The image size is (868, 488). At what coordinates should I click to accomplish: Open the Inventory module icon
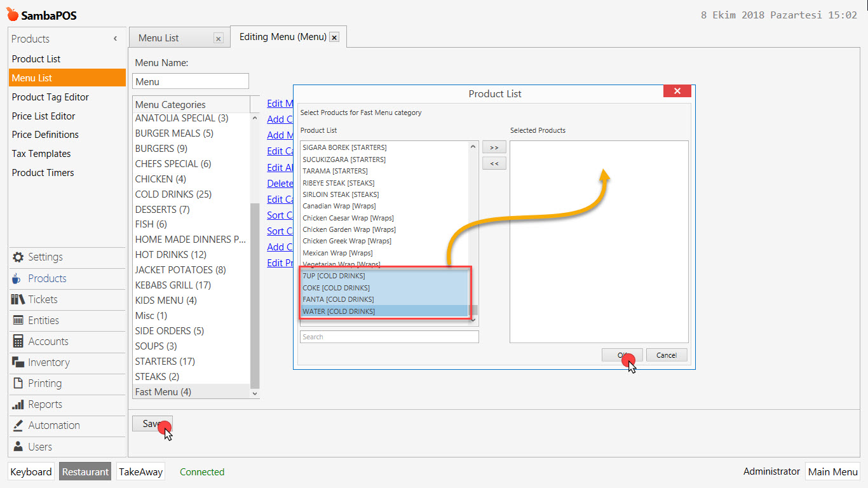19,362
